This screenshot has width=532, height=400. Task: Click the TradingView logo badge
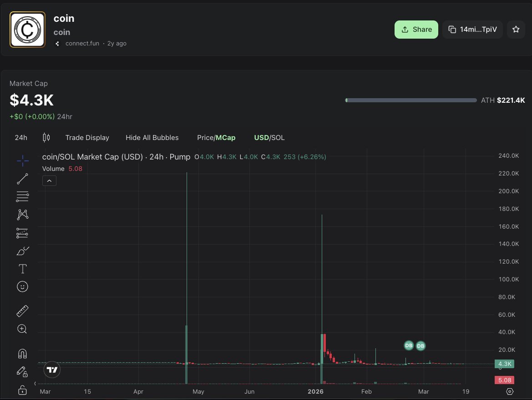[x=52, y=370]
